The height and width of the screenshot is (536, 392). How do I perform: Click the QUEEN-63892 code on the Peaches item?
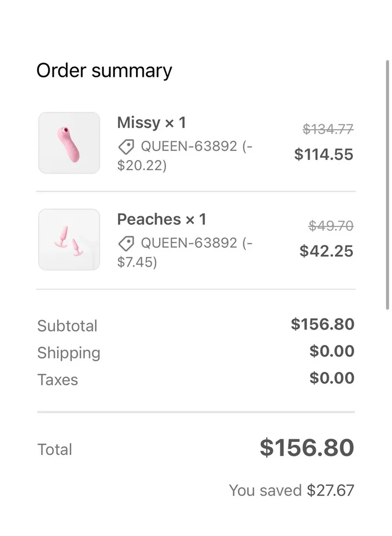point(189,243)
